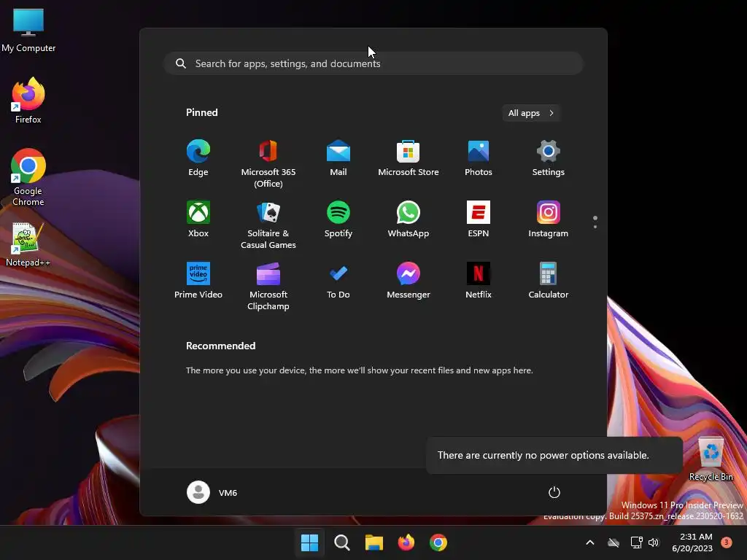747x560 pixels.
Task: Open WhatsApp pinned app
Action: coord(409,219)
